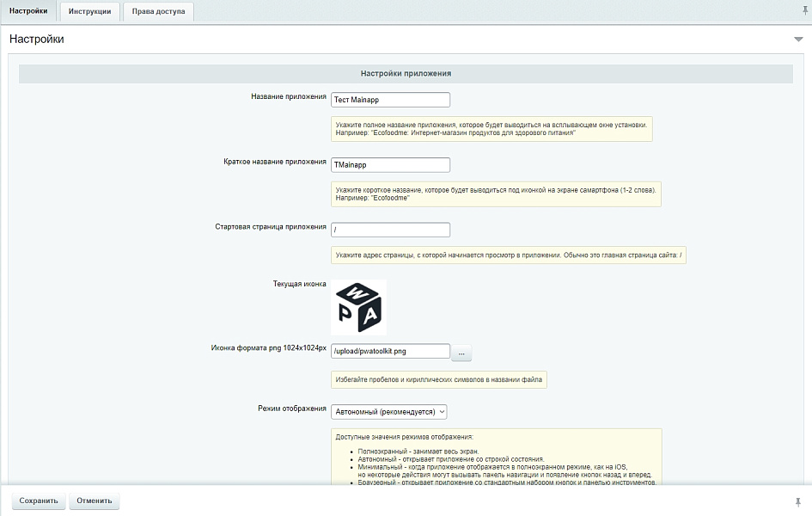
Task: Focus the Стартовая страница приложения field
Action: pos(390,230)
